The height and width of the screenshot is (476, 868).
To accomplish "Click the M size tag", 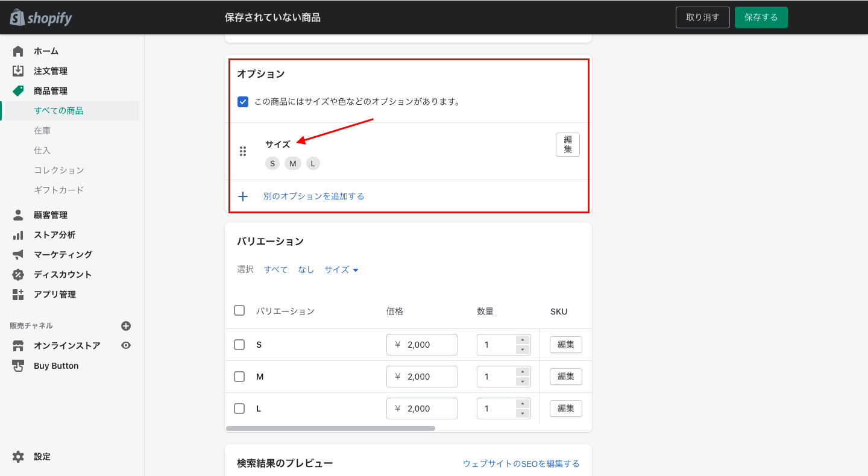I will pos(293,163).
